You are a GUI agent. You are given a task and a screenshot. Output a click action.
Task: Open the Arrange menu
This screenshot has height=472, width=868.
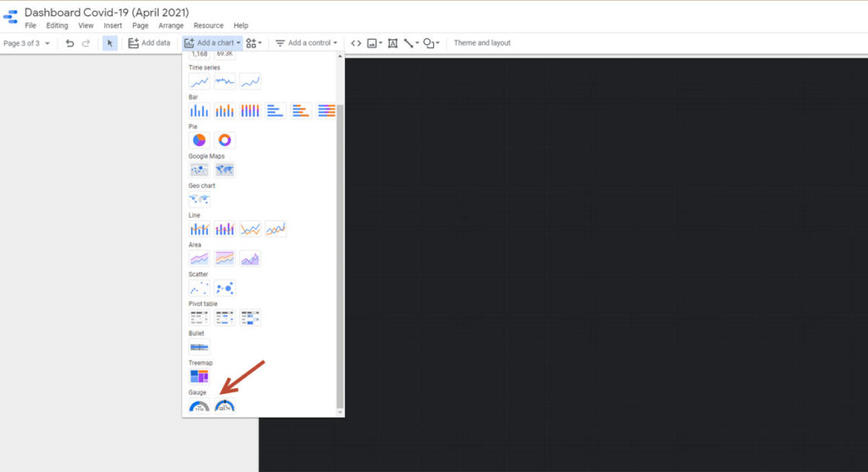171,25
